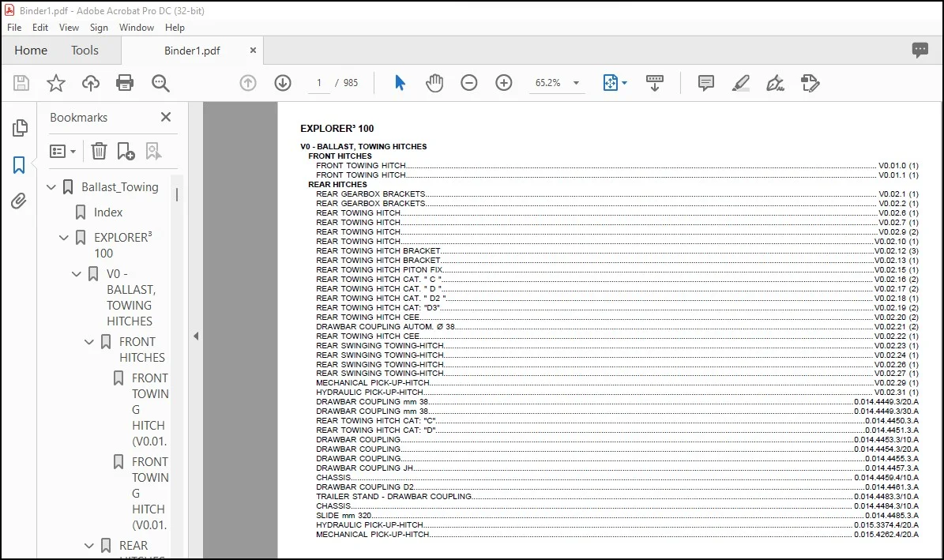Add a sticky note comment

click(x=705, y=83)
